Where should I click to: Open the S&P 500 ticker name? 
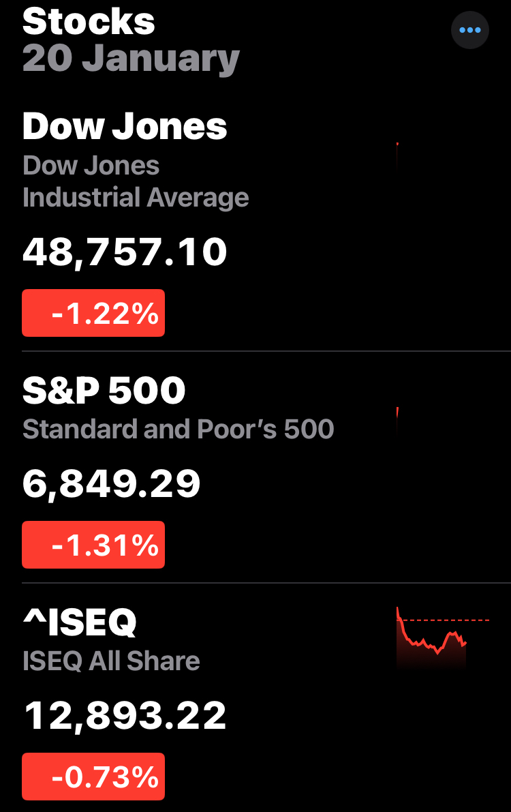click(x=104, y=391)
